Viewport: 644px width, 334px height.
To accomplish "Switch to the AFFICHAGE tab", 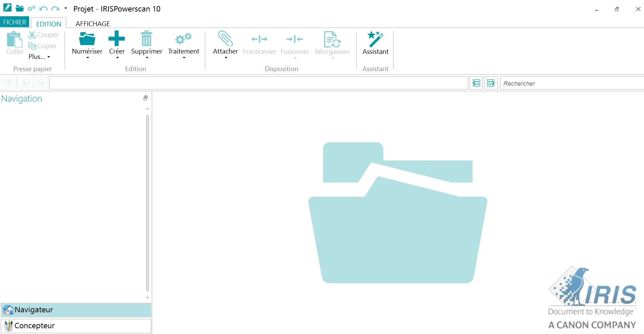I will (x=93, y=24).
